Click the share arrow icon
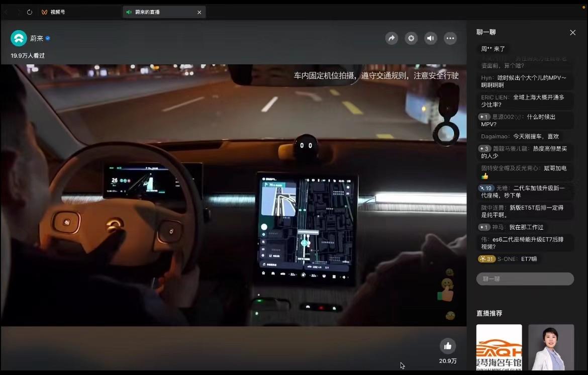The height and width of the screenshot is (375, 588). click(x=391, y=38)
